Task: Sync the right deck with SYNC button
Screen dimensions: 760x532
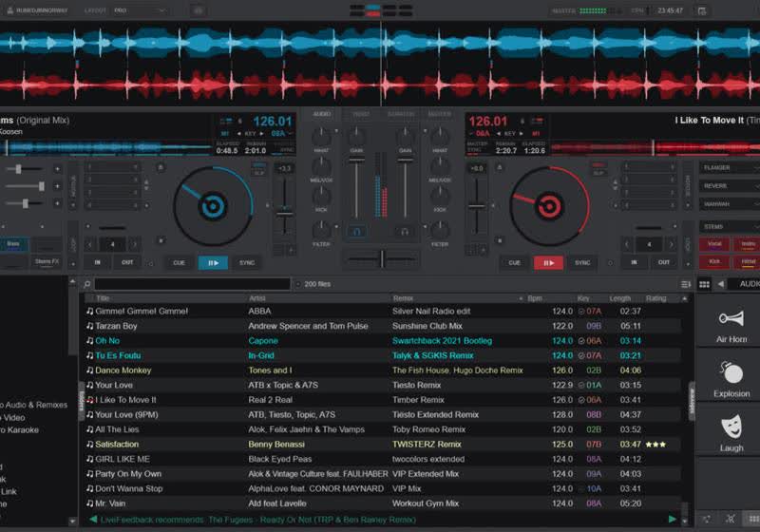Action: [582, 262]
